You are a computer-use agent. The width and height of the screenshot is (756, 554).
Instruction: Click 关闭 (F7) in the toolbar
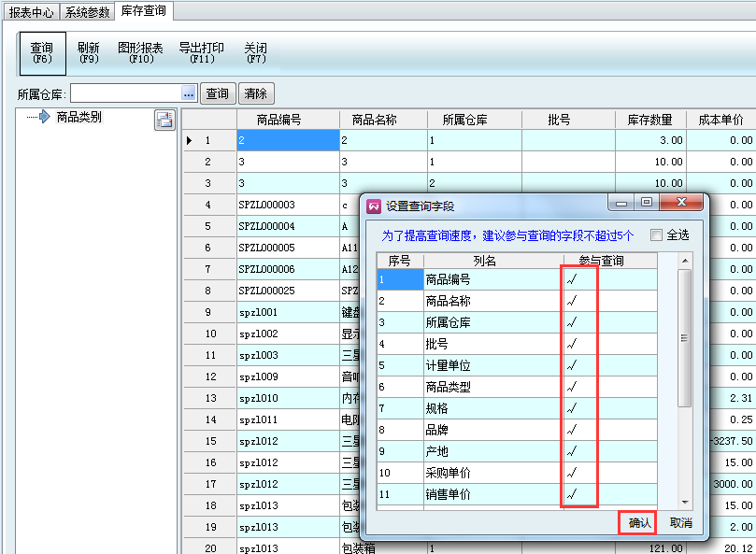[x=255, y=52]
